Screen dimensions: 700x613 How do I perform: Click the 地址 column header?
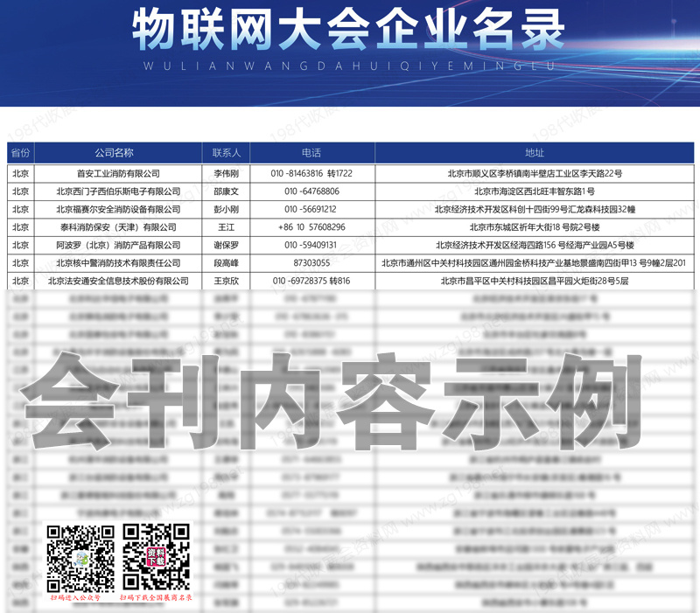point(535,153)
